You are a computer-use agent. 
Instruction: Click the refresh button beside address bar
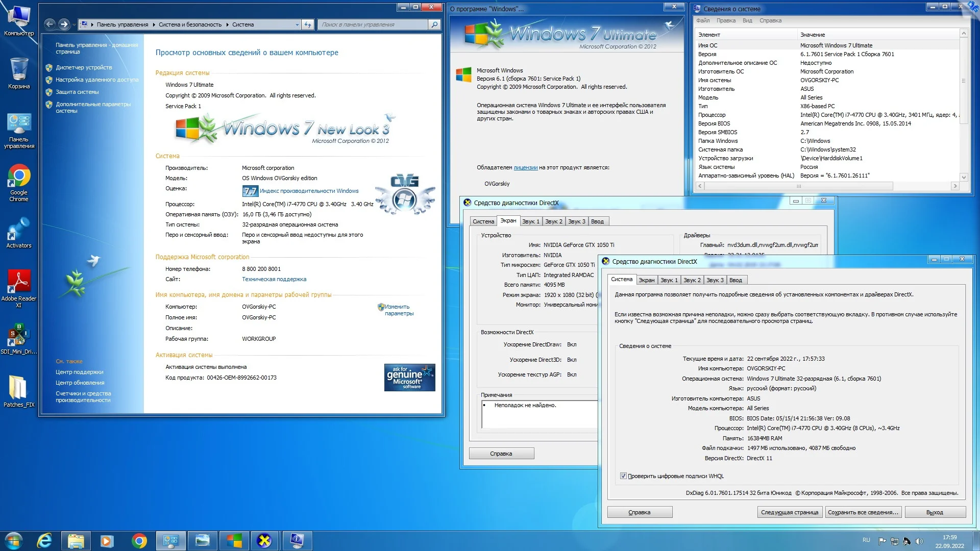[x=308, y=24]
